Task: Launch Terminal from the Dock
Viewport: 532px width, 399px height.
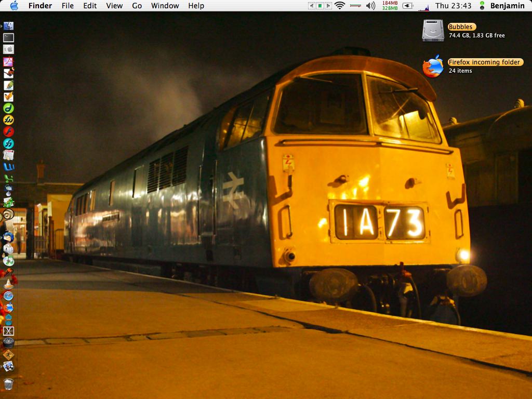Action: coord(8,37)
